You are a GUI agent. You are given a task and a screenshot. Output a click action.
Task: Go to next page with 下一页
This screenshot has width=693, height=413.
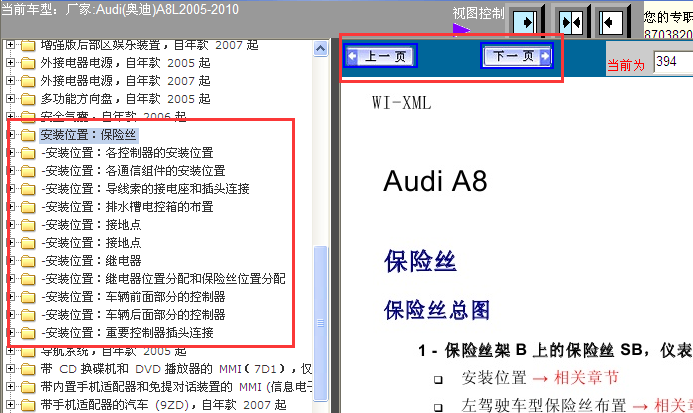tap(517, 56)
